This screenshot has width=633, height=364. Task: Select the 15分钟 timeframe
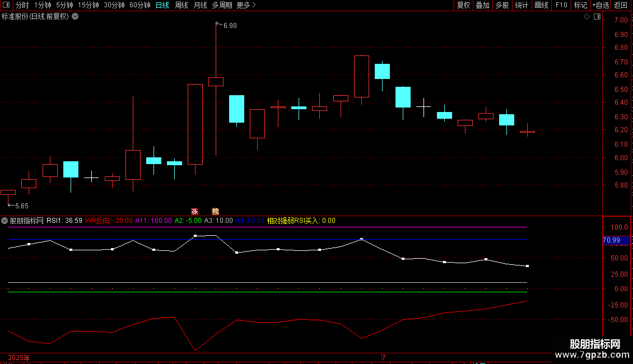[x=89, y=5]
